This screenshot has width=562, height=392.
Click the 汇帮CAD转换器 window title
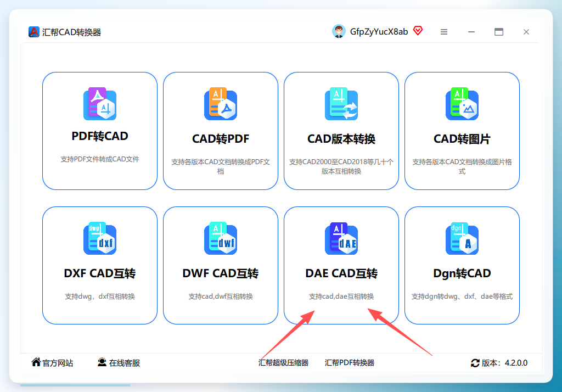tap(71, 32)
